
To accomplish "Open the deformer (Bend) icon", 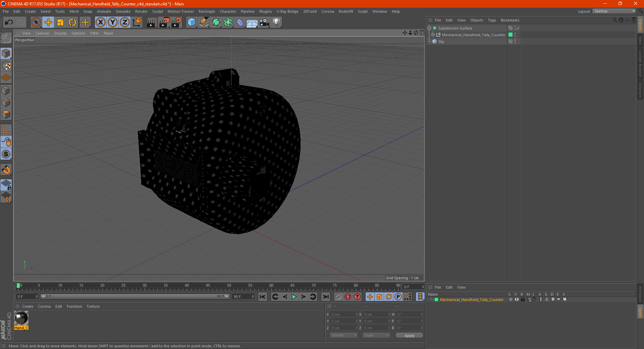I will click(x=240, y=22).
